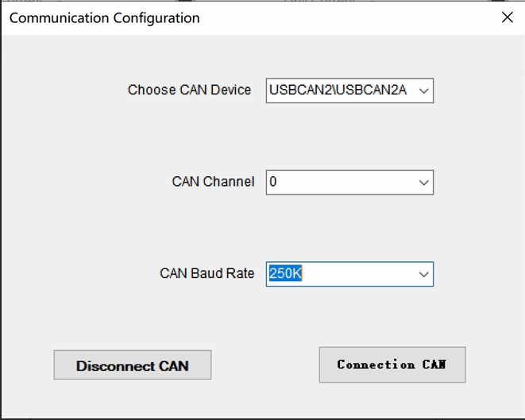
Task: Click the Choose CAN Device label
Action: tap(189, 90)
